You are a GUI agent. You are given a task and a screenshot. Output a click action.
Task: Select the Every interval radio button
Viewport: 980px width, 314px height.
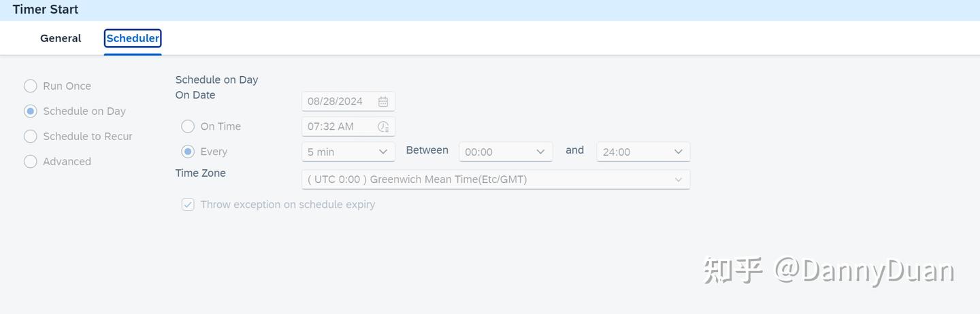[188, 152]
